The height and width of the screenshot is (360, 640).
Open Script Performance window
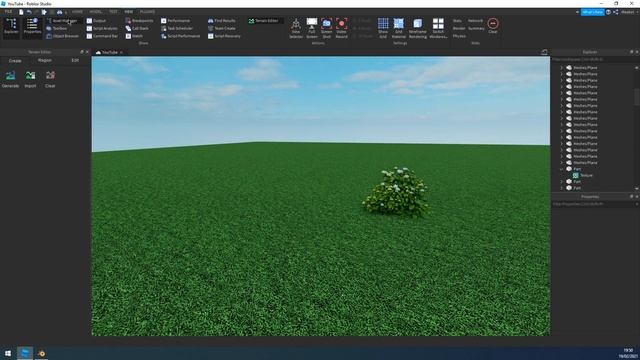(x=180, y=36)
